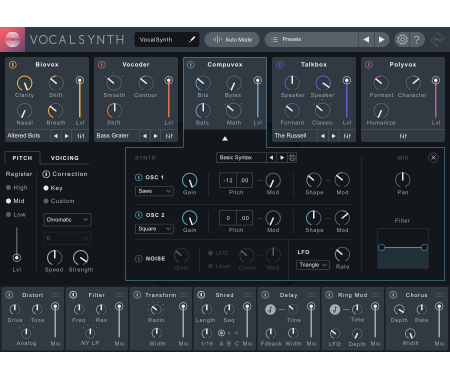
Task: Toggle the Vocoder module power
Action: (102, 65)
